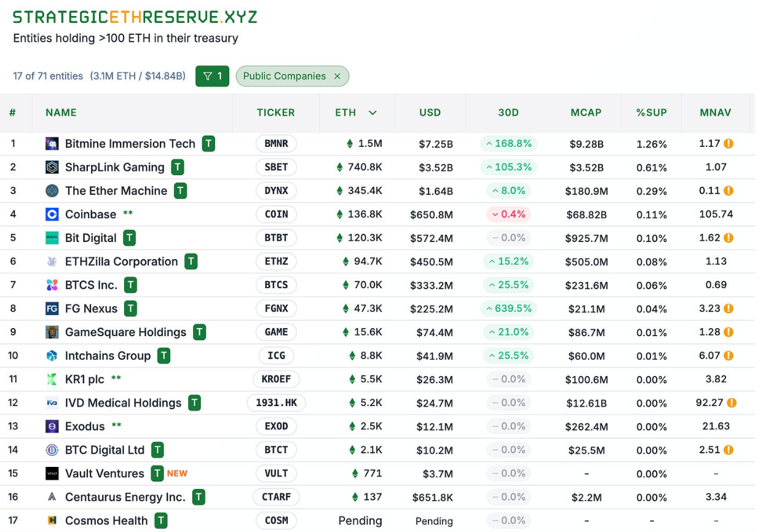Image resolution: width=758 pixels, height=532 pixels.
Task: Click the warning icon beside 92.27 MNAV
Action: (732, 403)
